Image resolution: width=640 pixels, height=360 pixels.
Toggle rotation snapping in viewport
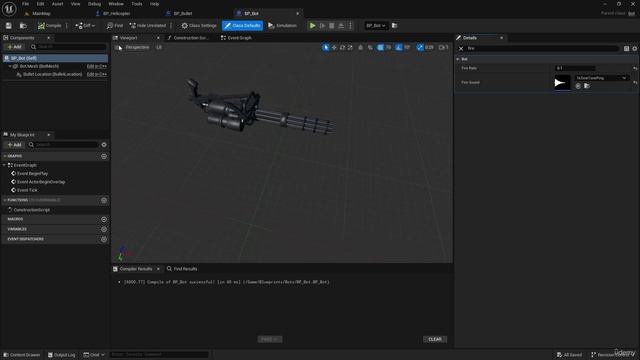pyautogui.click(x=399, y=47)
